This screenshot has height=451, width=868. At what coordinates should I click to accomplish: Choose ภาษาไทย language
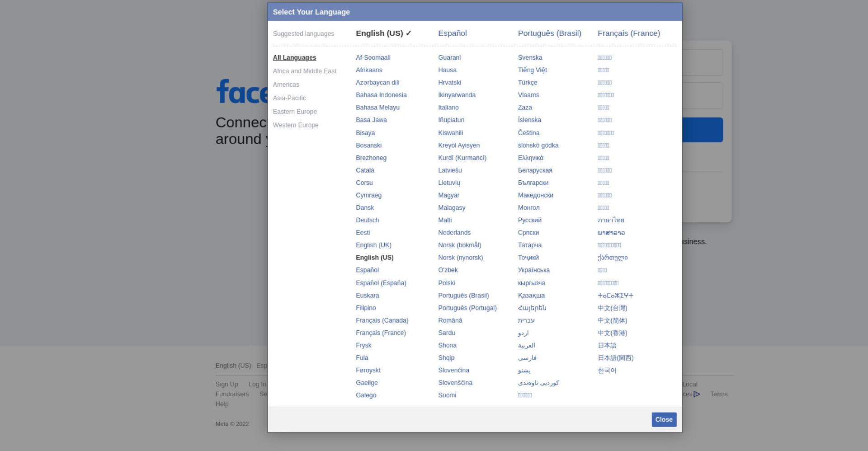click(611, 220)
